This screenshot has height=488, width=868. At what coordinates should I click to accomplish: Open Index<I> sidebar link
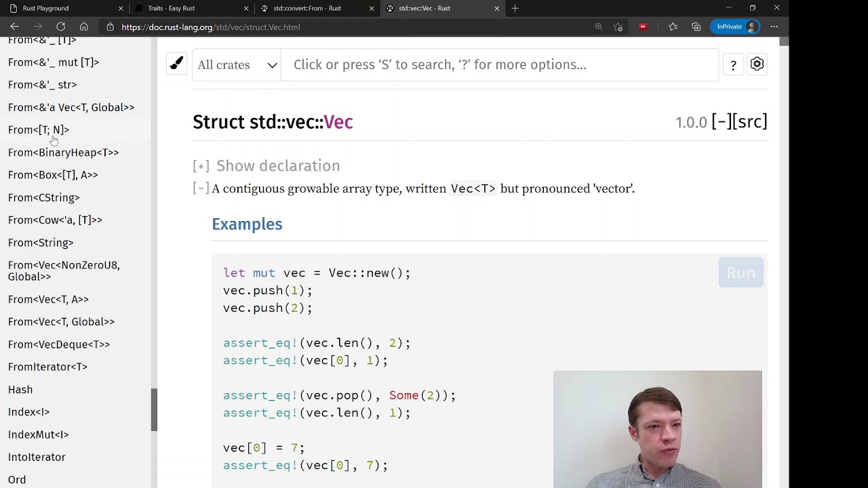28,412
